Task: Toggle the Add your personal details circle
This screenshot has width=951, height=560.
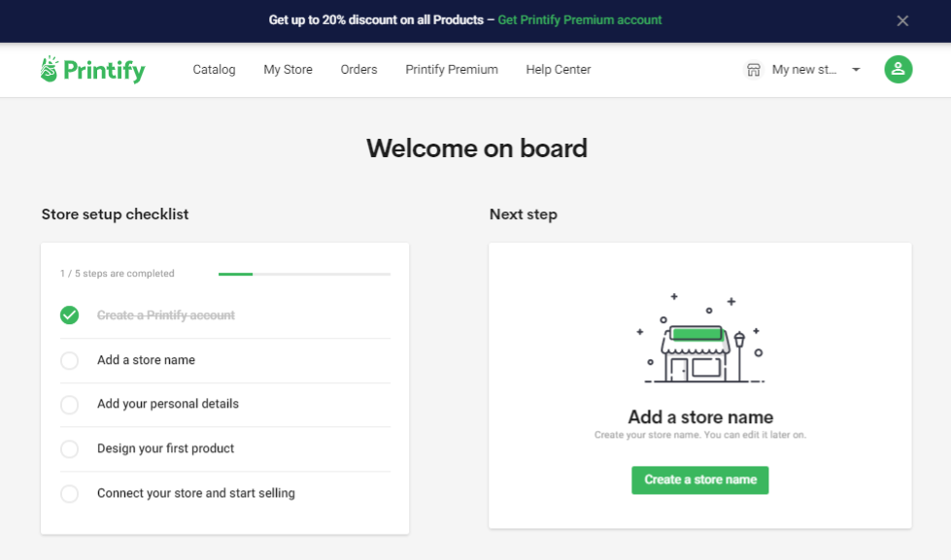Action: [x=69, y=405]
